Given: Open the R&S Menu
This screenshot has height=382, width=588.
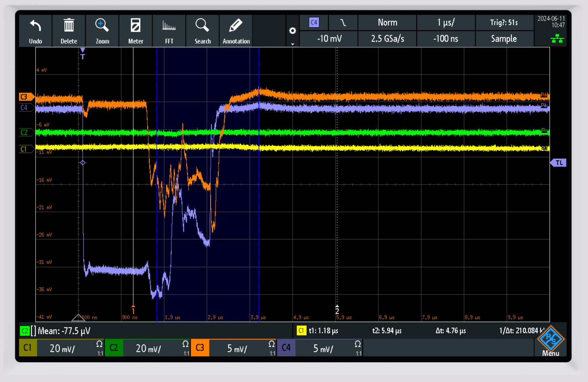Looking at the screenshot, I should 550,342.
